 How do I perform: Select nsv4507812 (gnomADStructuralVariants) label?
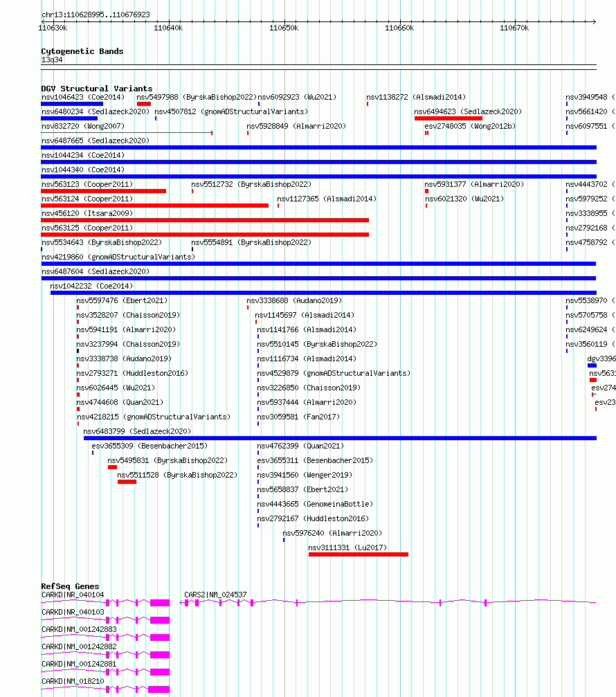tap(231, 111)
